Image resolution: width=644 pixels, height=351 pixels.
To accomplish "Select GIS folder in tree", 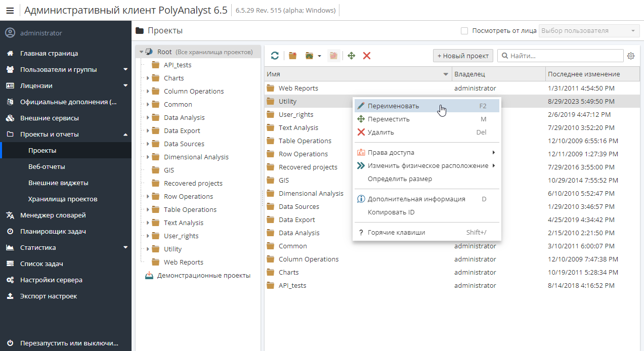I will coord(169,170).
